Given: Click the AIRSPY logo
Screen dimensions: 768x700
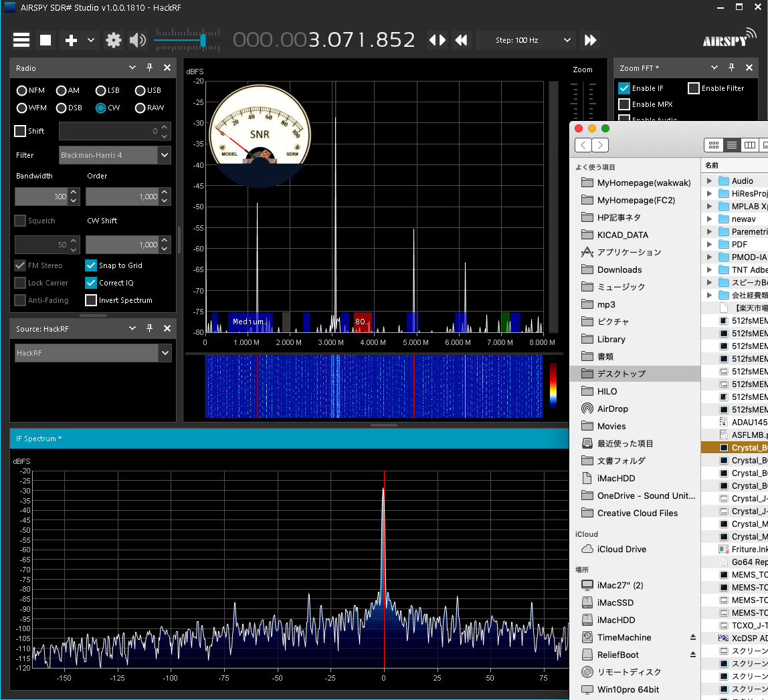Looking at the screenshot, I should pyautogui.click(x=729, y=39).
